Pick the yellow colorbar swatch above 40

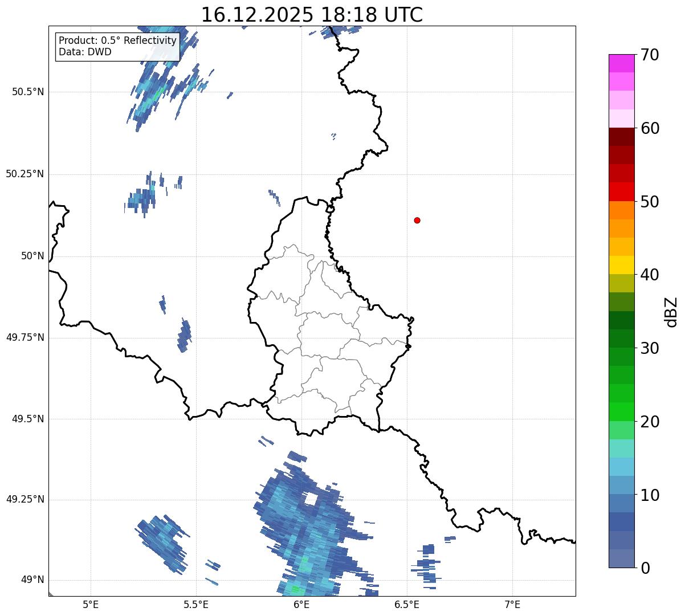tap(621, 265)
